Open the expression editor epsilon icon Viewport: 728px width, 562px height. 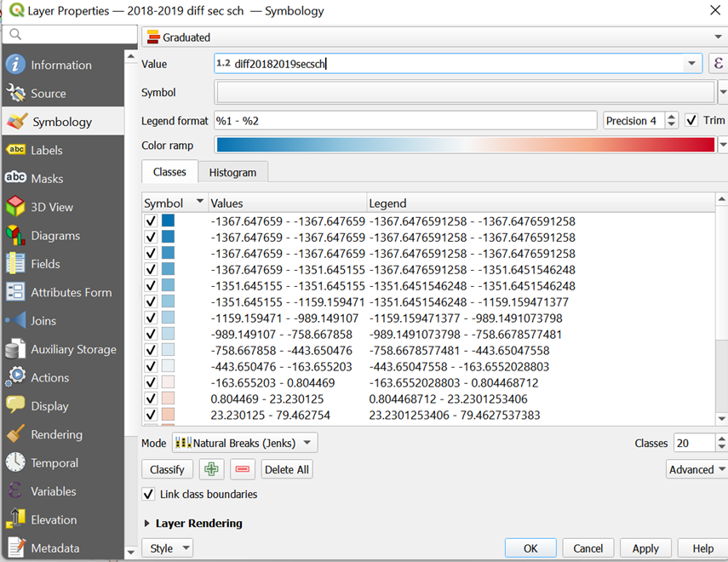pyautogui.click(x=718, y=64)
